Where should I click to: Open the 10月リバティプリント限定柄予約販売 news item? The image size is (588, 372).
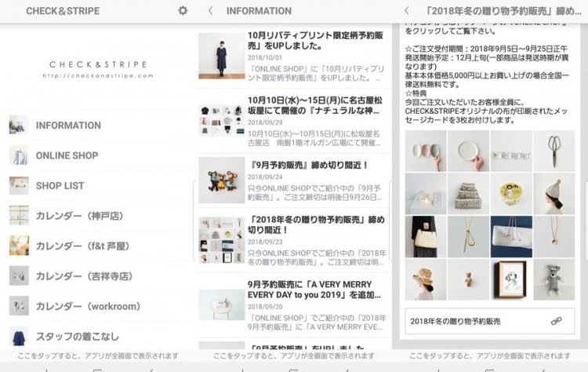(x=294, y=57)
